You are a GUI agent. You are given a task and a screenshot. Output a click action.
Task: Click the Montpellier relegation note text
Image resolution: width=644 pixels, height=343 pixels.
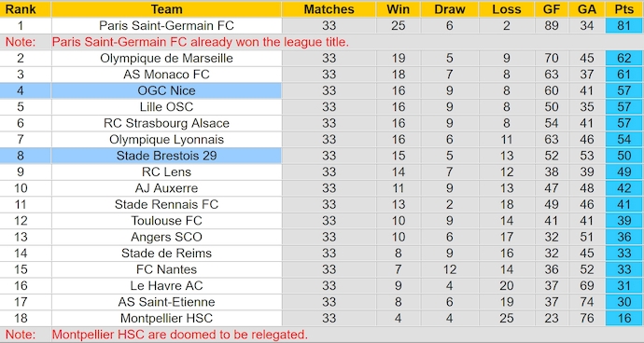point(180,335)
